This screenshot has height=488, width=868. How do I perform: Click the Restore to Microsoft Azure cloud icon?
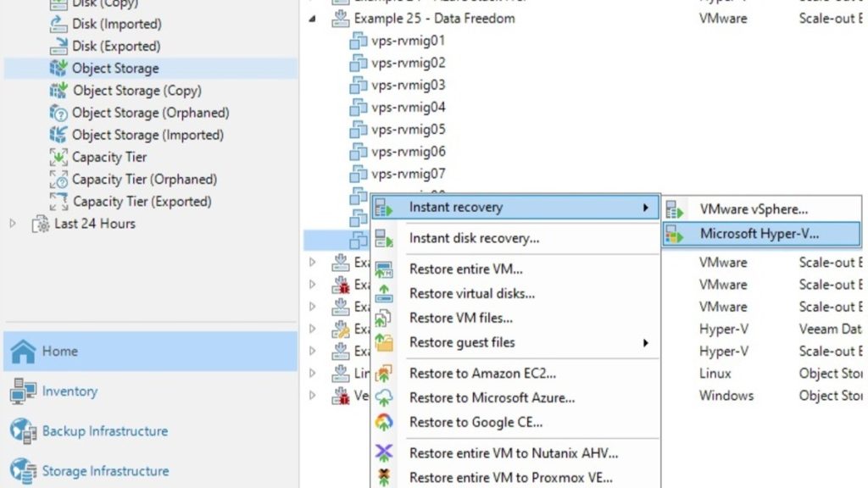[384, 398]
